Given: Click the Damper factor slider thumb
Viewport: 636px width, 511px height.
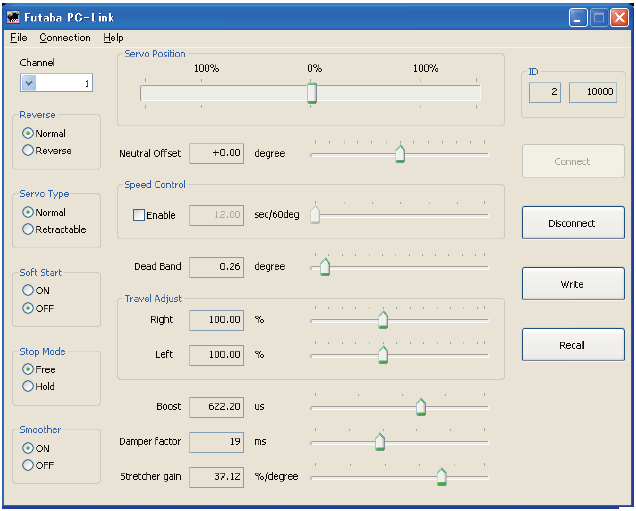Looking at the screenshot, I should (380, 442).
